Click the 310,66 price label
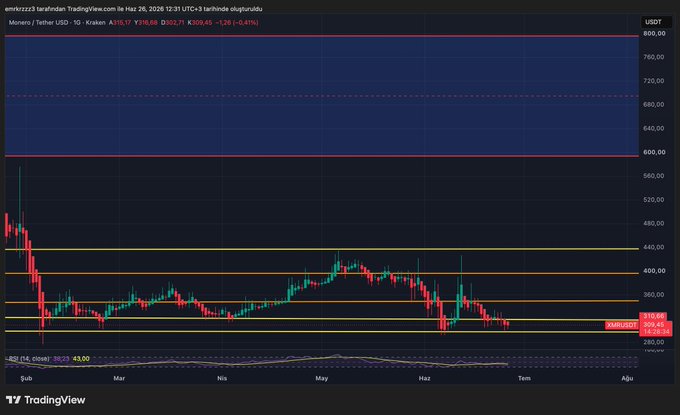680x415 pixels. 653,316
